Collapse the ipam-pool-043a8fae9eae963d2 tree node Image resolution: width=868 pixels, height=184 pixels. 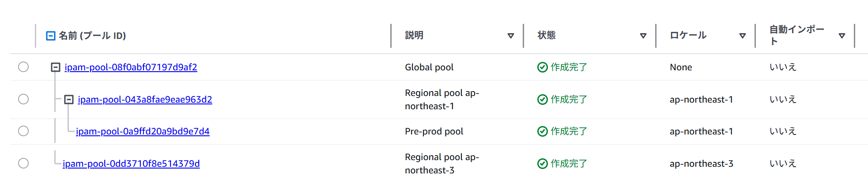(69, 100)
